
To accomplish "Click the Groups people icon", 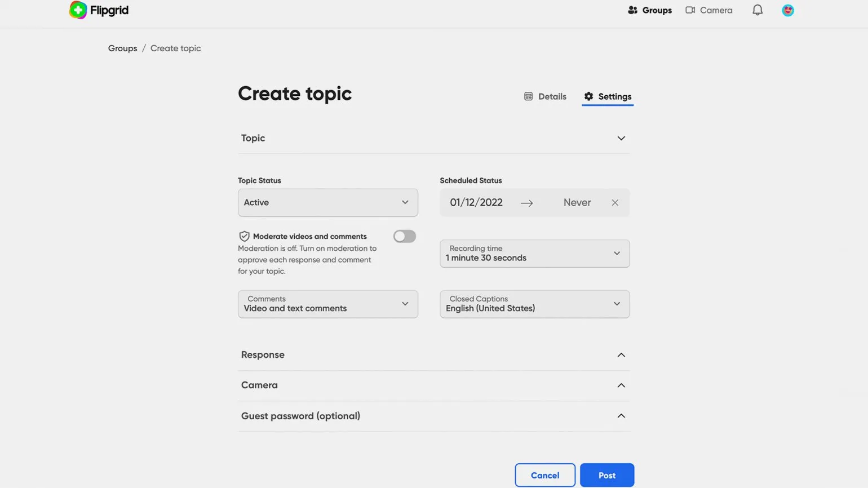I will [632, 10].
